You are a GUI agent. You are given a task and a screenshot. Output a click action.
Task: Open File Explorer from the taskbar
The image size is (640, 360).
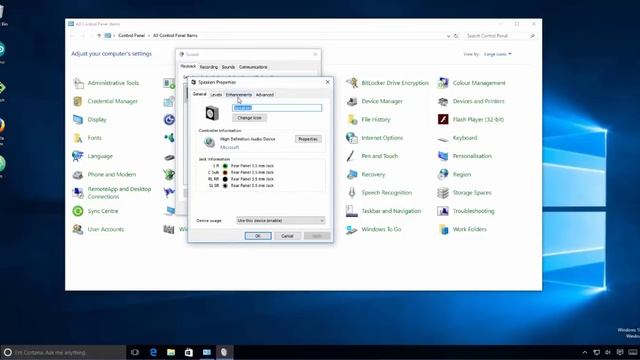171,352
